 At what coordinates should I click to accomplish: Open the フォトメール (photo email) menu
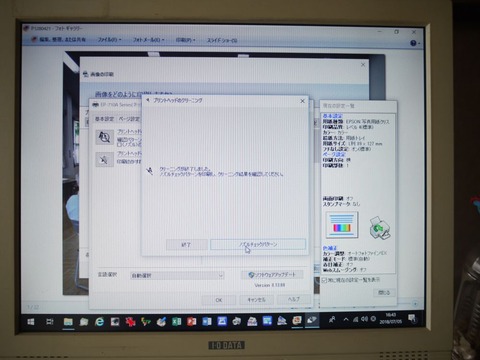tap(148, 40)
